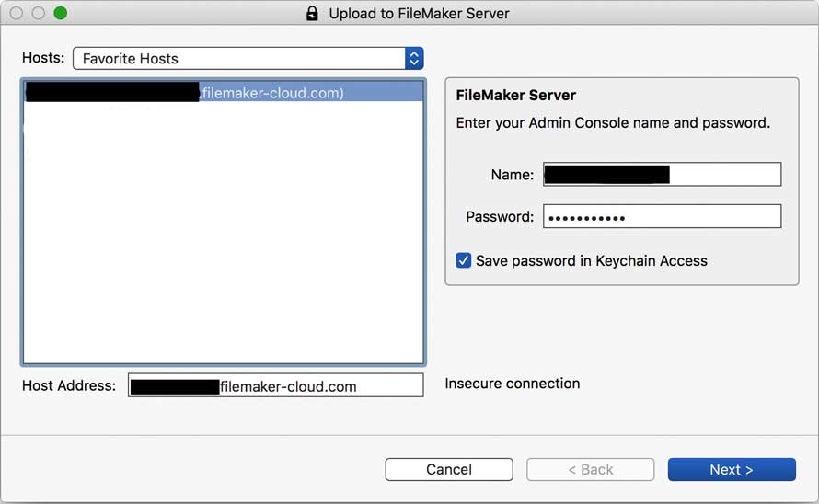Click the "Insecure connection" status text

[x=513, y=384]
